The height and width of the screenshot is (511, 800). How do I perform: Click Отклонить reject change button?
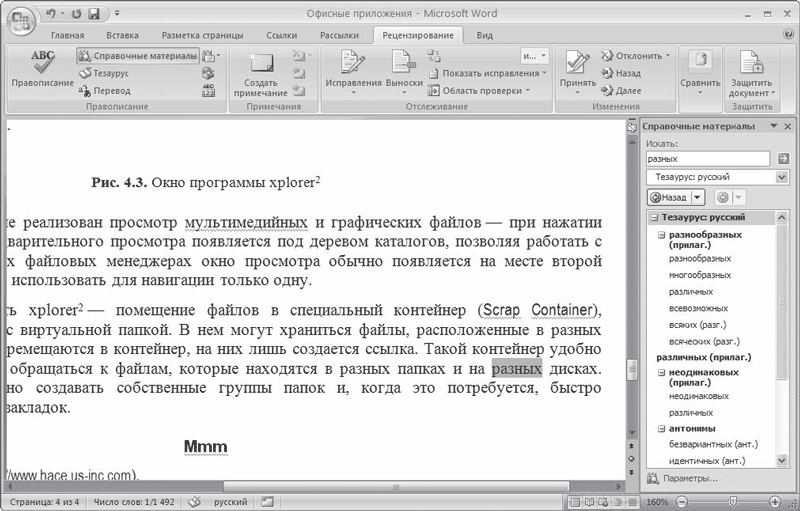pos(636,56)
